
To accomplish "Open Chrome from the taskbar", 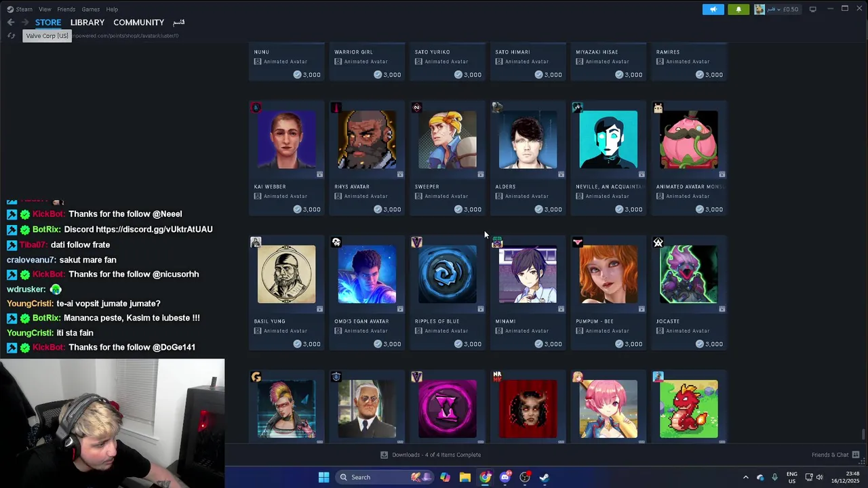I will click(x=485, y=477).
